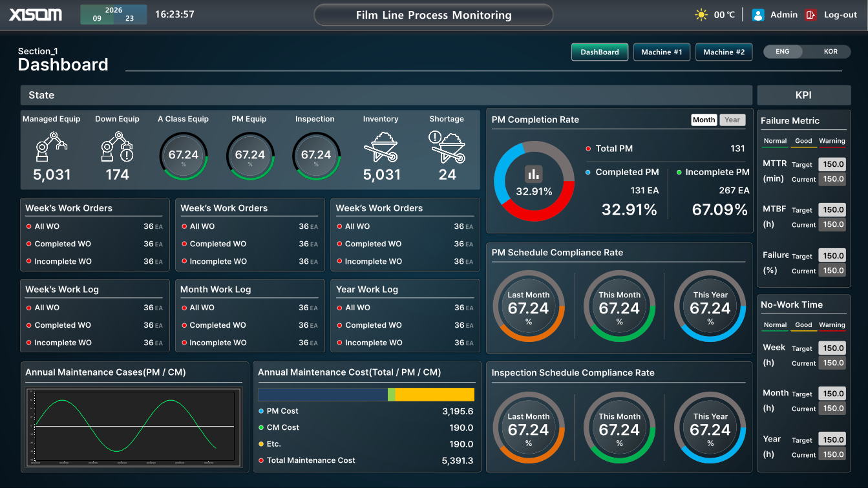
Task: Click the Failure (%) Target value field
Action: point(832,255)
